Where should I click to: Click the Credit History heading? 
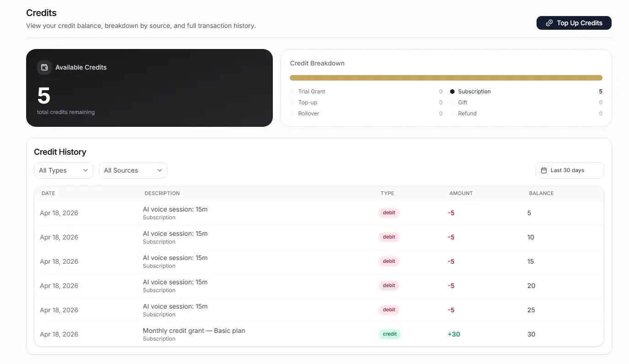(60, 152)
